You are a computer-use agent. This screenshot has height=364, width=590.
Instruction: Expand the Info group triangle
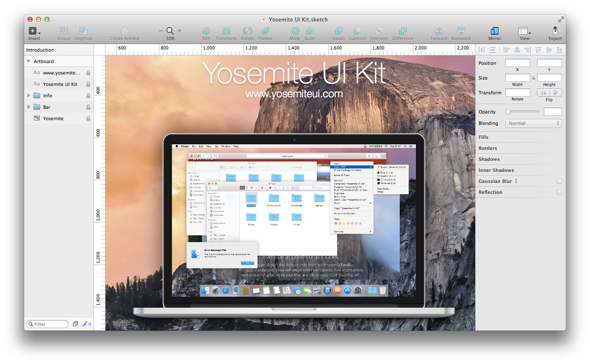click(29, 96)
